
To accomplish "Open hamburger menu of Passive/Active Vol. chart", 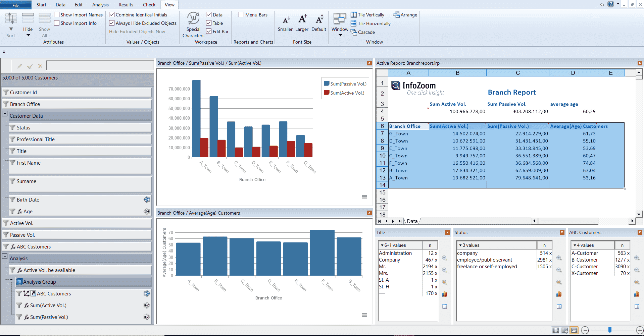I will 364,197.
